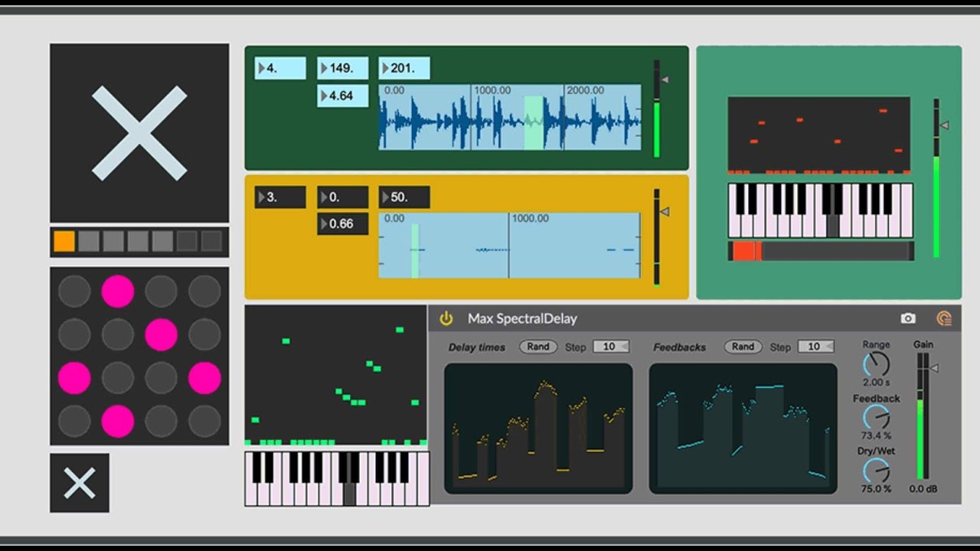Screen dimensions: 980x551
Task: Click the number box showing 3. in yellow panel
Action: [280, 197]
